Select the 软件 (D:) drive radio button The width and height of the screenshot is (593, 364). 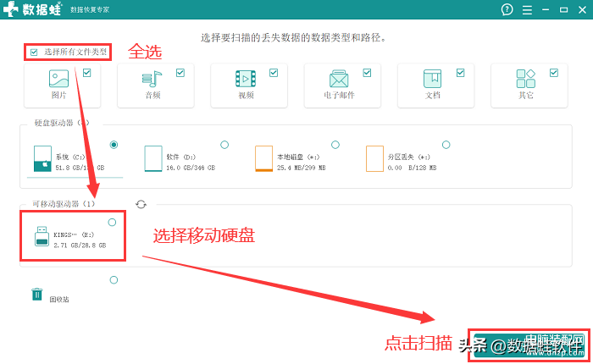tap(224, 145)
